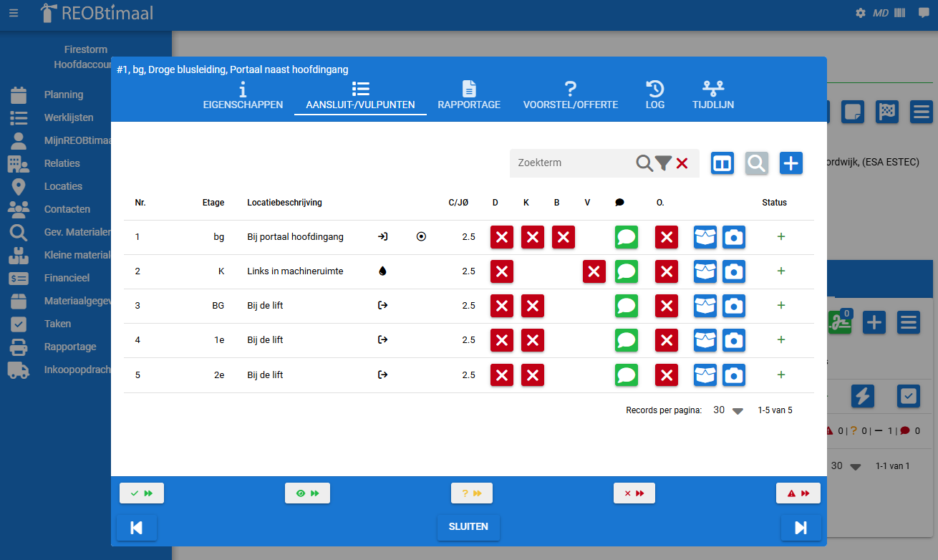
Task: Open hamburger menu in top bar
Action: tap(14, 13)
